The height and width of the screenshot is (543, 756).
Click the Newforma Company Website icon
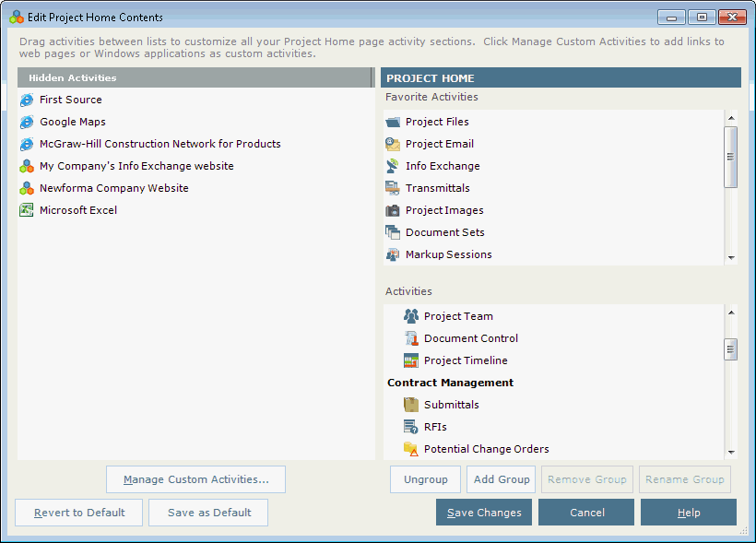point(27,189)
